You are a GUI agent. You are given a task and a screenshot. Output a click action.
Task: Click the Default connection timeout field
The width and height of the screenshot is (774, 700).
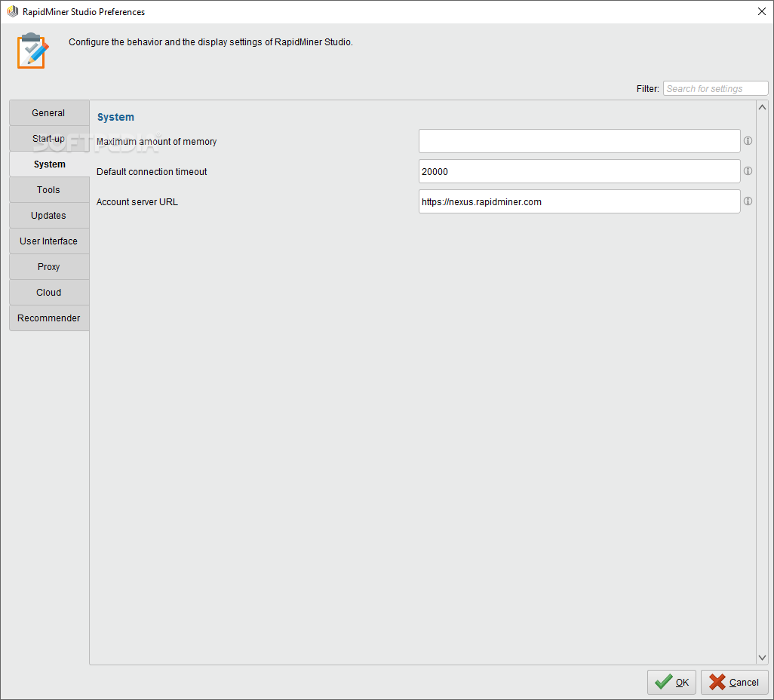pos(579,171)
